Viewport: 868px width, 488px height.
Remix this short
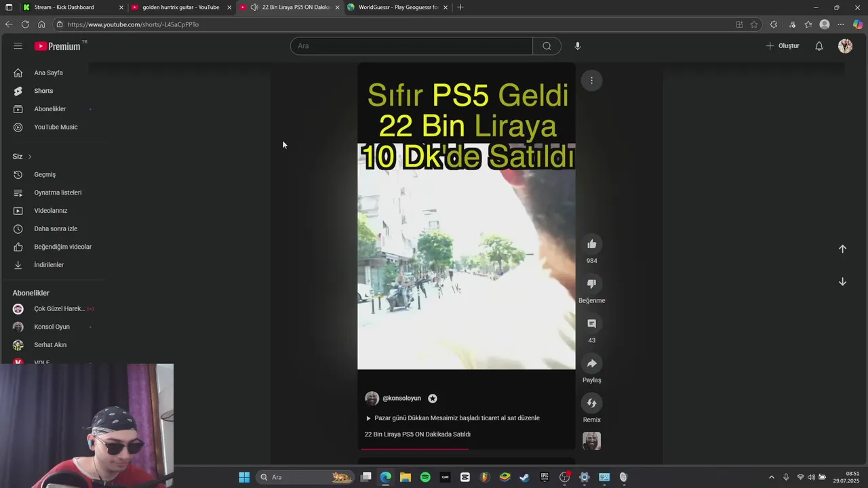pyautogui.click(x=592, y=403)
